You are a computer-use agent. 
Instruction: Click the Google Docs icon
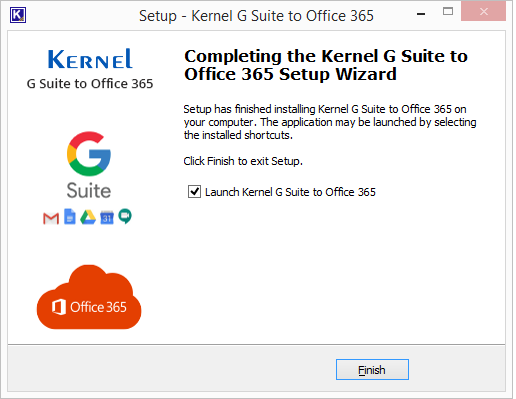tap(70, 217)
